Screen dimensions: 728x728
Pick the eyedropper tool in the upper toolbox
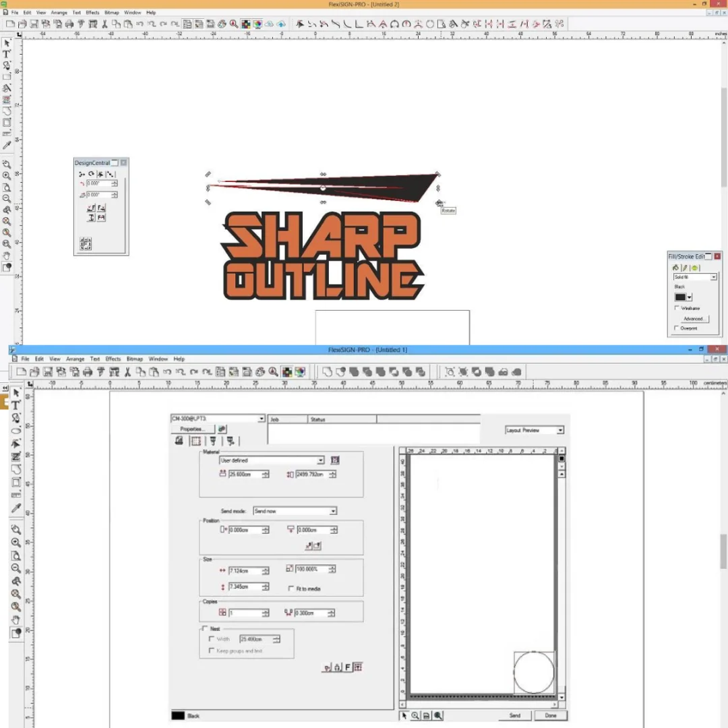pyautogui.click(x=7, y=145)
